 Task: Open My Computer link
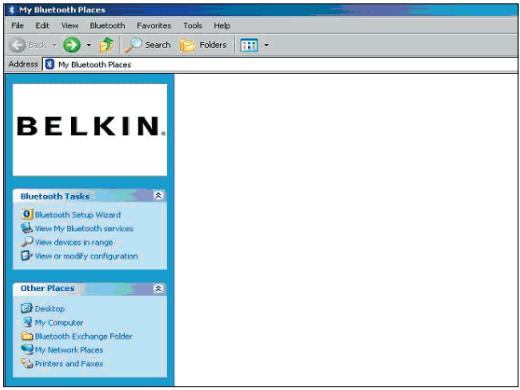click(59, 323)
